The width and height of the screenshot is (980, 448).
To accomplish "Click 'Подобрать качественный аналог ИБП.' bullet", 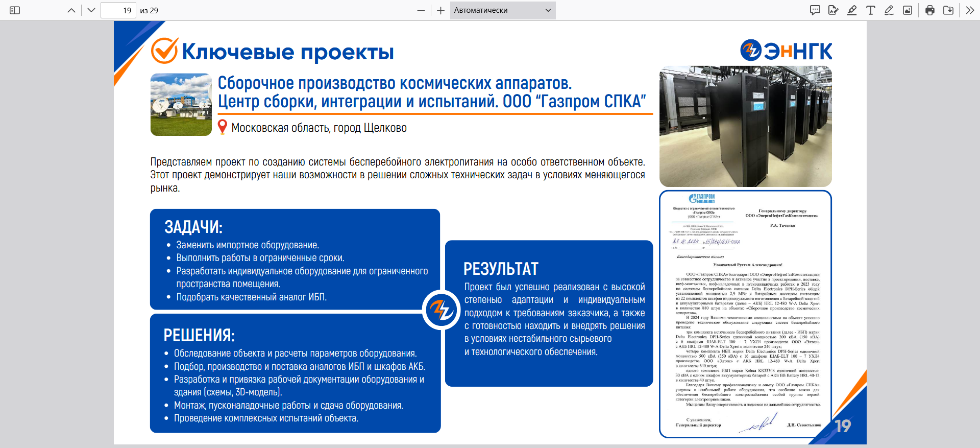I will [251, 297].
